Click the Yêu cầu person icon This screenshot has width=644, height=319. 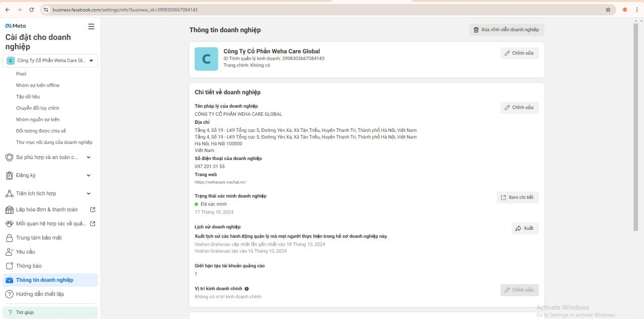(x=9, y=252)
